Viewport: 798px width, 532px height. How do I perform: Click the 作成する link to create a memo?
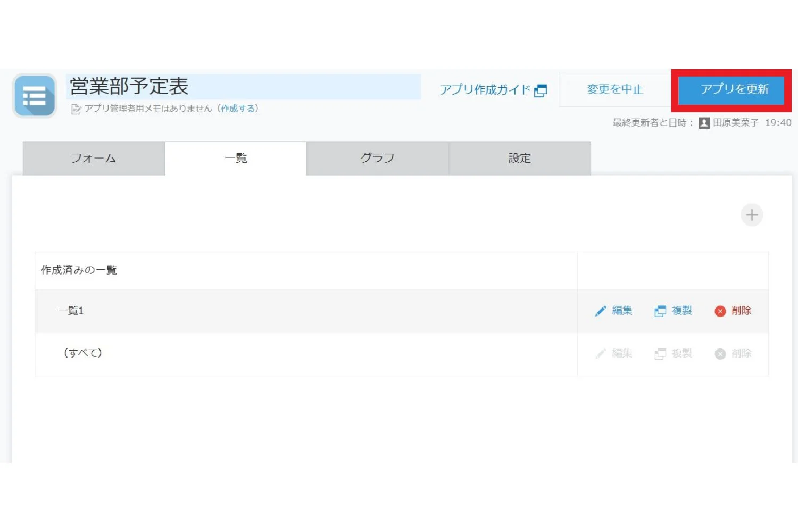[x=238, y=109]
